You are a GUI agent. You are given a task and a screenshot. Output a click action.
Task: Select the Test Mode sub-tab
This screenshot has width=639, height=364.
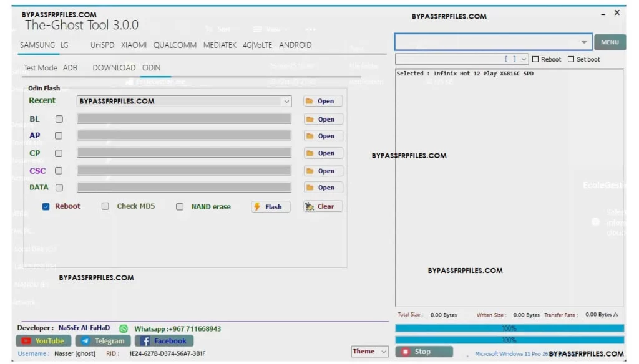click(41, 68)
